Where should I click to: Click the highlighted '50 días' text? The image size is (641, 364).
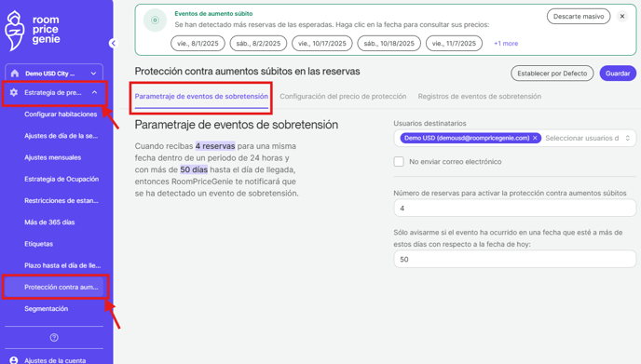click(x=194, y=169)
